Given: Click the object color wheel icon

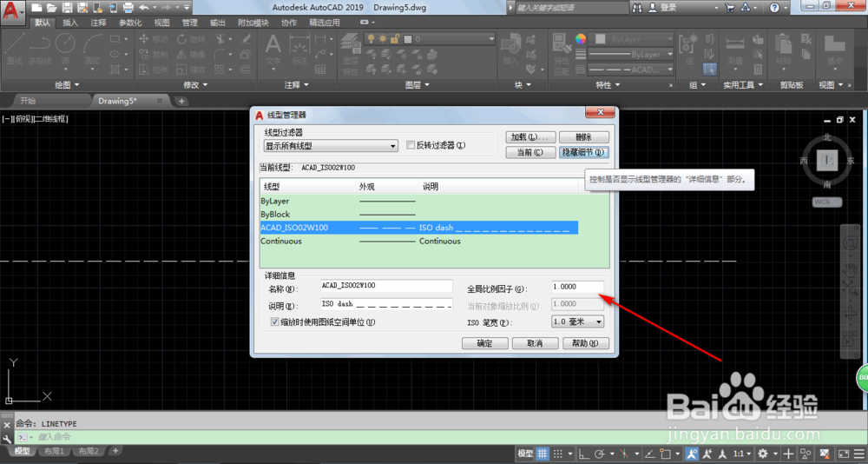Looking at the screenshot, I should [x=581, y=39].
